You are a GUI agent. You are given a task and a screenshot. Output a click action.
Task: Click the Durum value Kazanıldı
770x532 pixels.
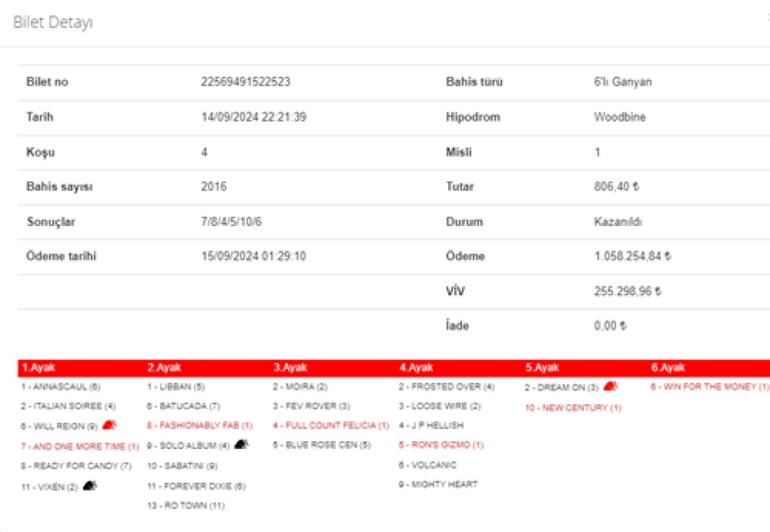pos(618,222)
